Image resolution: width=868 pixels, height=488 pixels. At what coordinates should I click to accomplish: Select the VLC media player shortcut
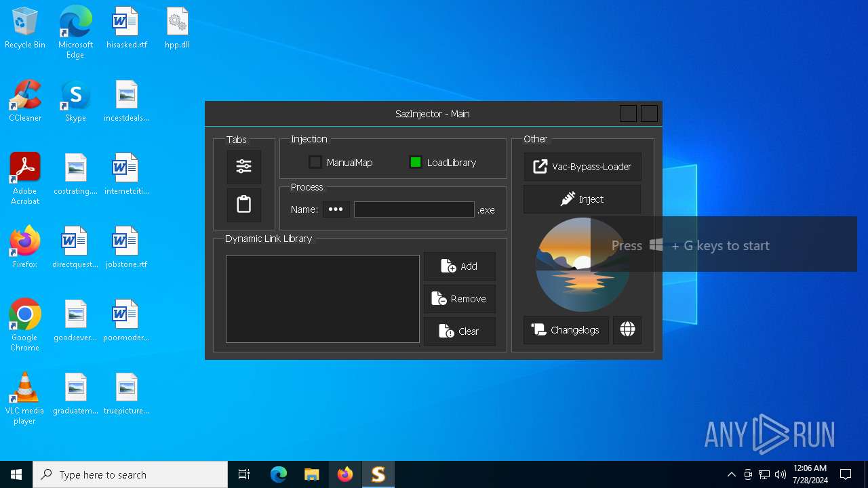tap(25, 399)
